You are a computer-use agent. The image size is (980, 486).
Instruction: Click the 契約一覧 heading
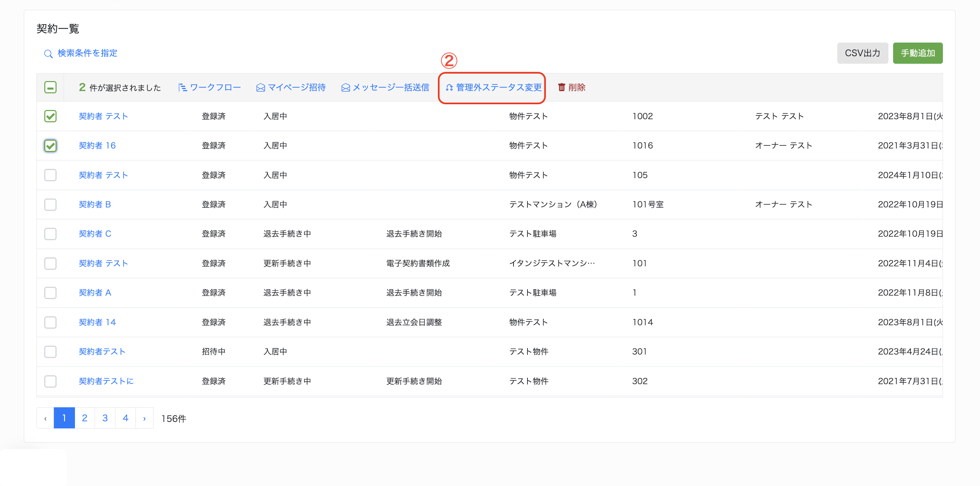(x=58, y=29)
